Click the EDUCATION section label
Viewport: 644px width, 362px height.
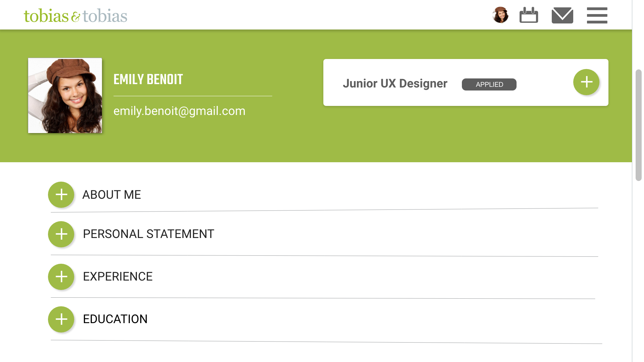tap(115, 319)
